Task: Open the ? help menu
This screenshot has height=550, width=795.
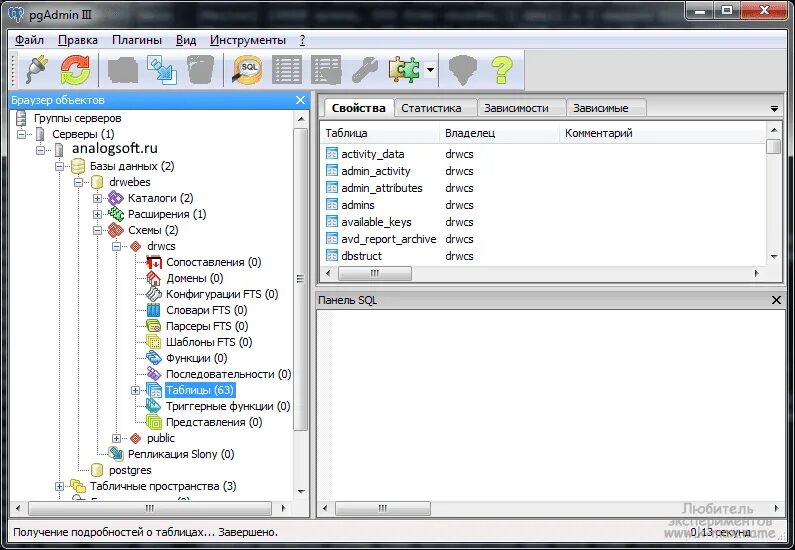Action: point(302,40)
